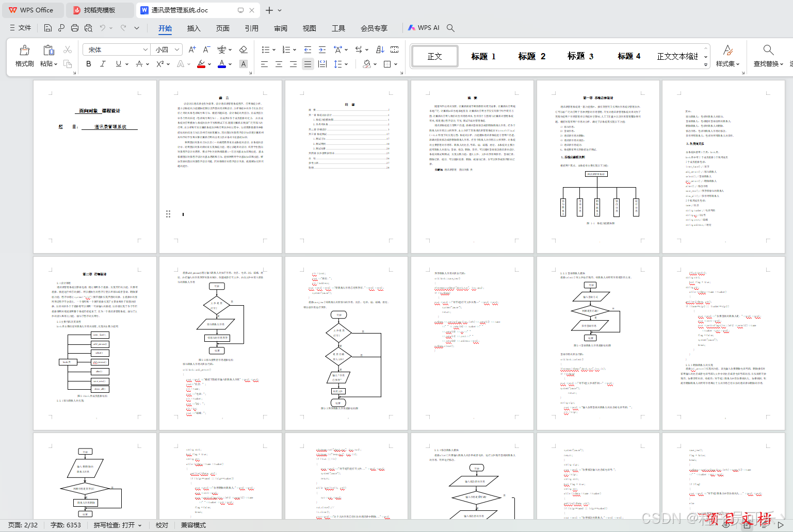Click the 目录 table of contents page thumbnail

(346, 167)
